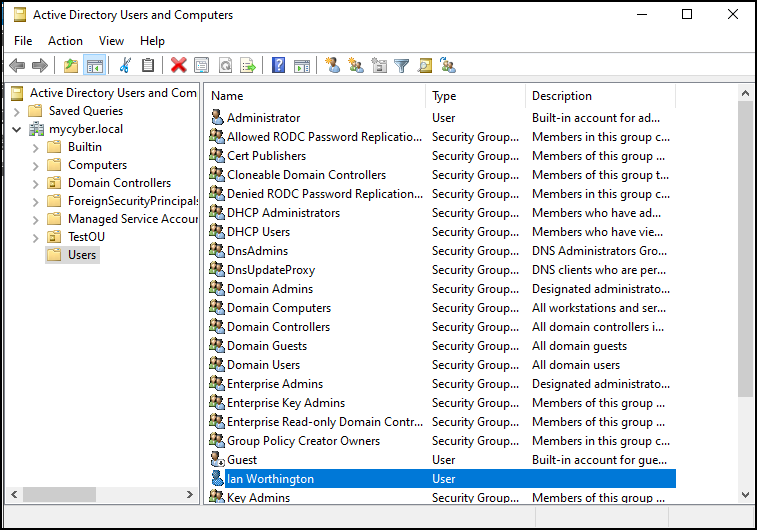757x530 pixels.
Task: Click the Add to group toolbar icon
Action: click(x=448, y=65)
